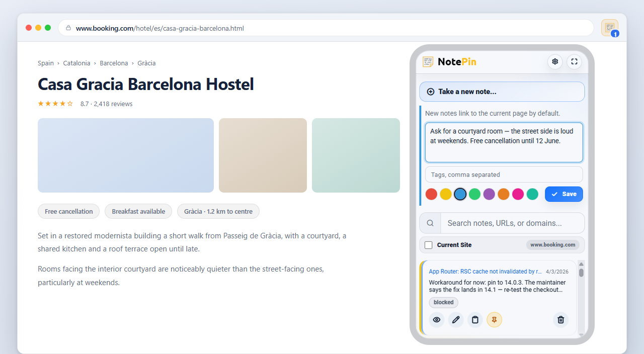This screenshot has width=644, height=354.
Task: Click scrollbar up arrow in notes list
Action: (581, 264)
